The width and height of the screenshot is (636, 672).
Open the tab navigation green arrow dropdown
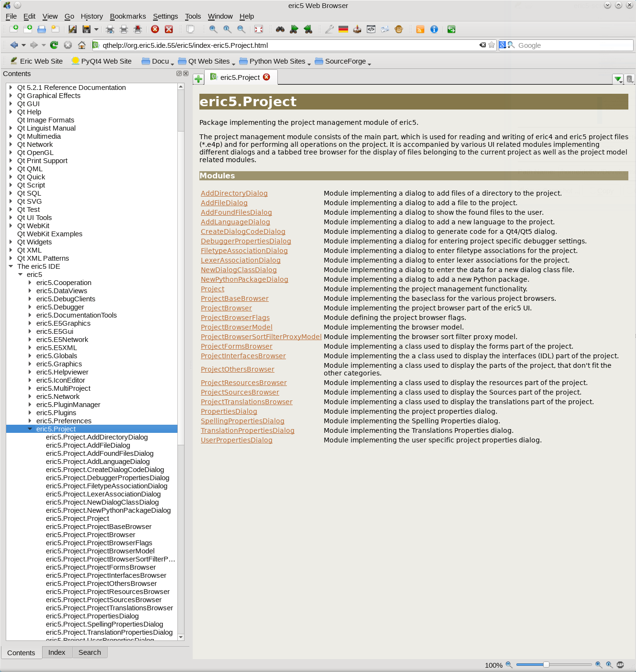pyautogui.click(x=618, y=79)
